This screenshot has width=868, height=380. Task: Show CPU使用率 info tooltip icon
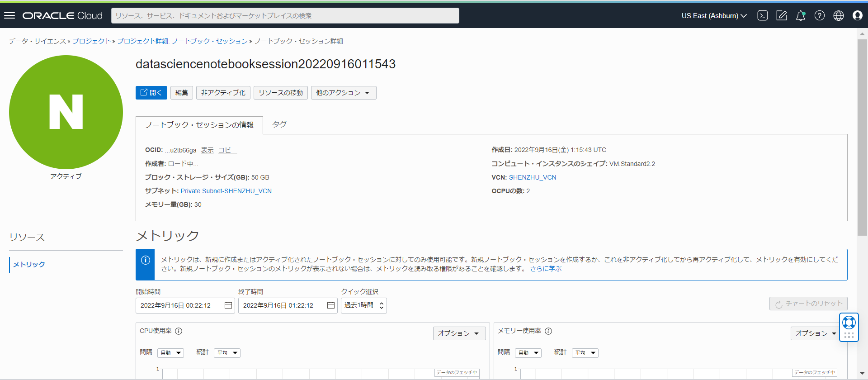click(x=179, y=331)
